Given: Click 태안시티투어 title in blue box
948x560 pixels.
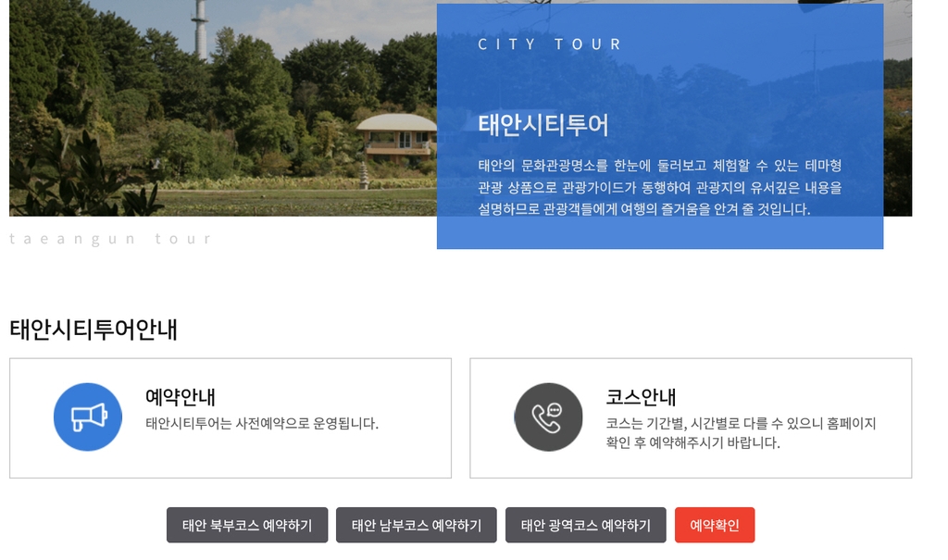Looking at the screenshot, I should pos(543,125).
